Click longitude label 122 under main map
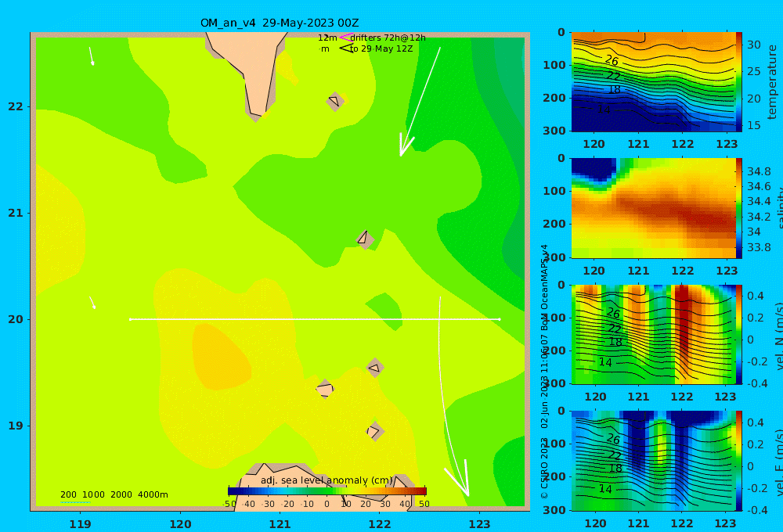 point(380,524)
